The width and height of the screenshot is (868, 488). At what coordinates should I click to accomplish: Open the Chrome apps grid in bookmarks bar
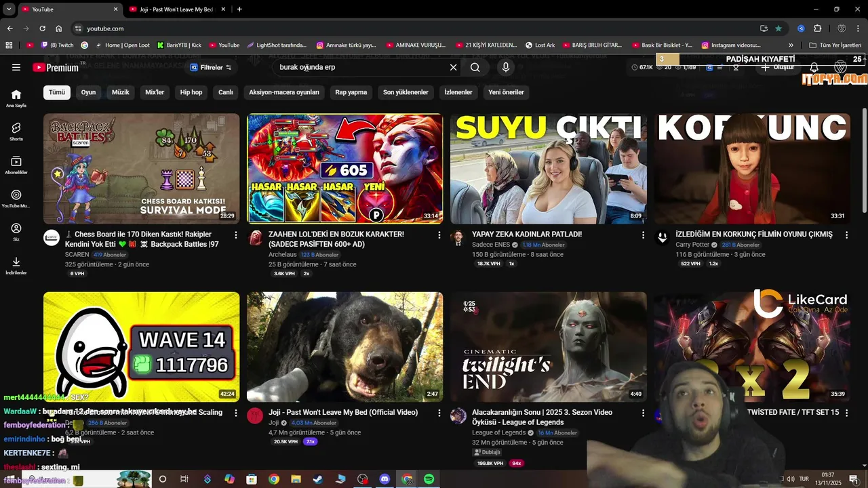pos(9,45)
